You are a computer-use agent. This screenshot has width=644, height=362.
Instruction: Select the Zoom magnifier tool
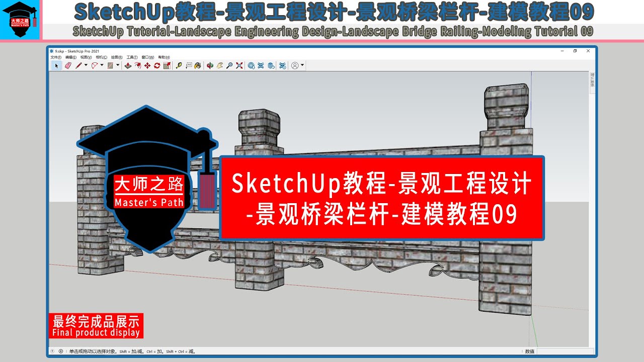[229, 65]
